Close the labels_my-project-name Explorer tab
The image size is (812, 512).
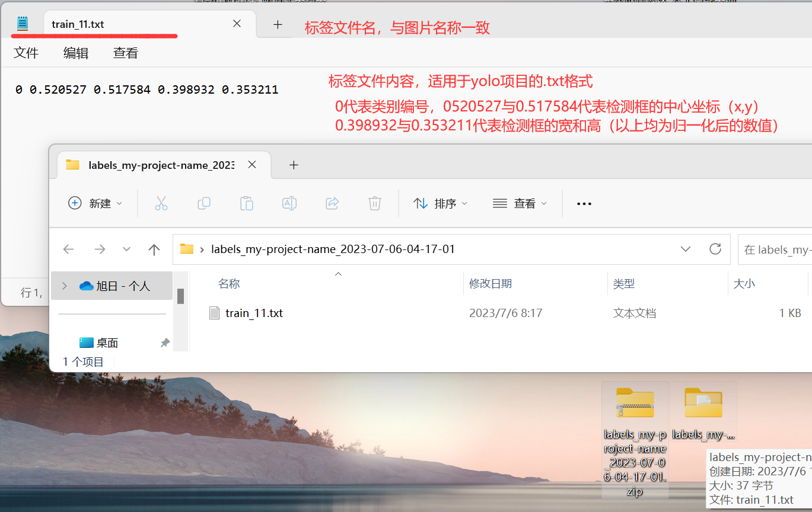point(251,165)
